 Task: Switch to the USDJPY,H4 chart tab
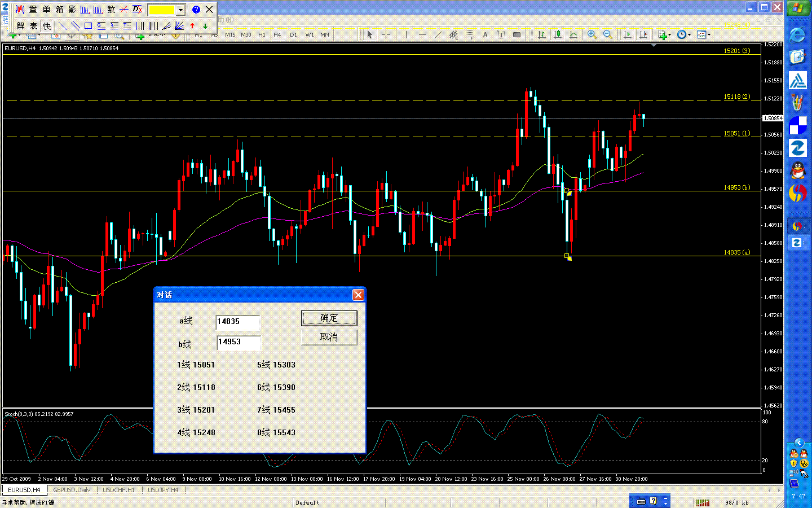click(163, 490)
